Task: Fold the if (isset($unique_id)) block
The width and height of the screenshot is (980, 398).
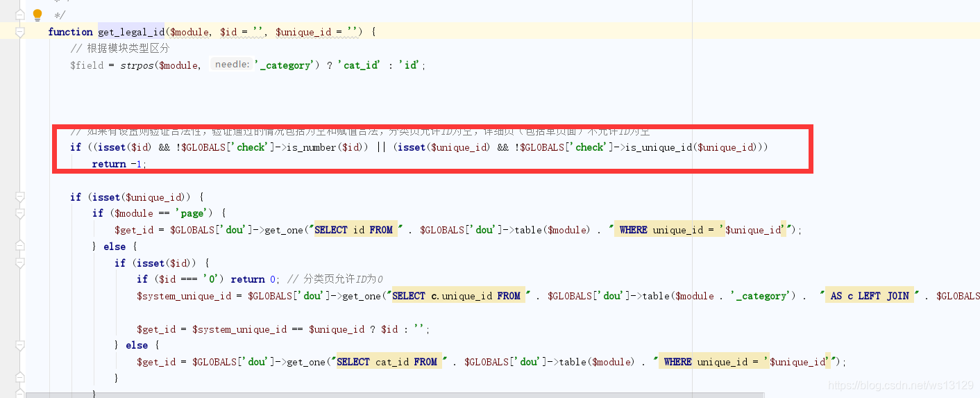Action: click(x=20, y=197)
